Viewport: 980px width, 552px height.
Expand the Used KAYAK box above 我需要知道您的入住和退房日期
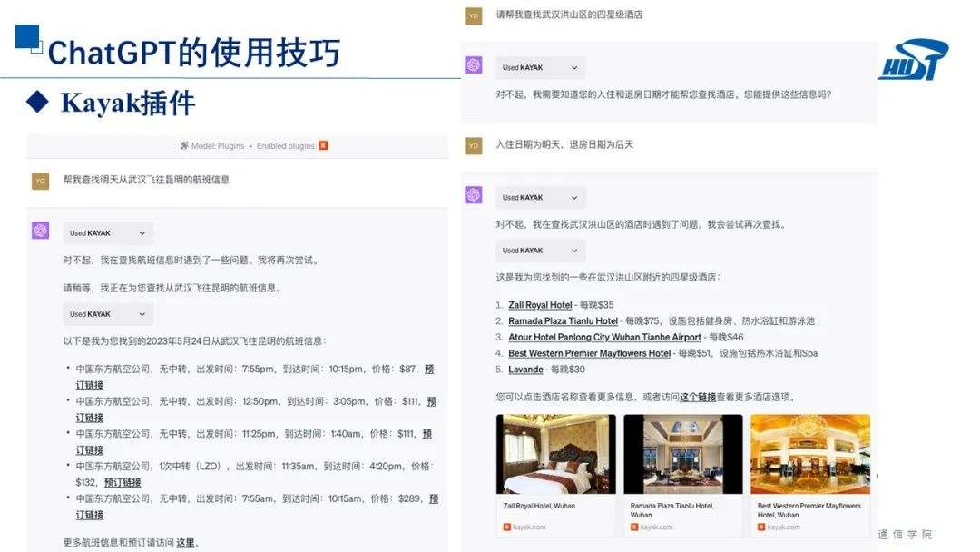click(x=541, y=67)
